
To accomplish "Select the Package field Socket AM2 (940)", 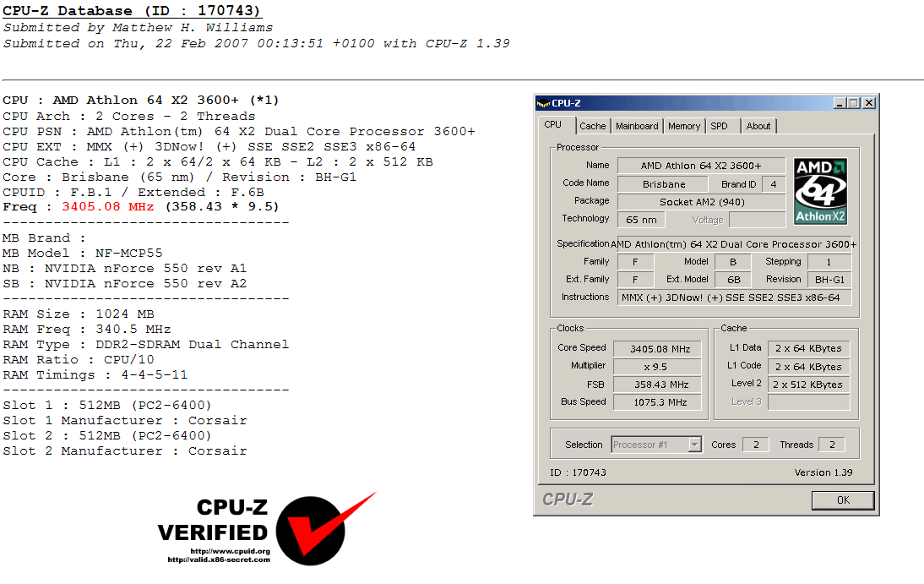I will pos(701,202).
